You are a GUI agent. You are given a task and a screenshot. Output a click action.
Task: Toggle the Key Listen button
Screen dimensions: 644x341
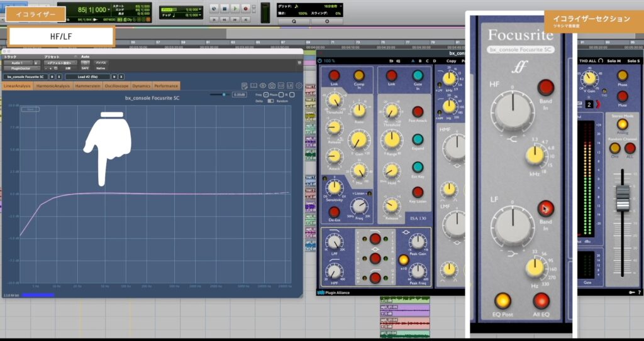coord(418,192)
